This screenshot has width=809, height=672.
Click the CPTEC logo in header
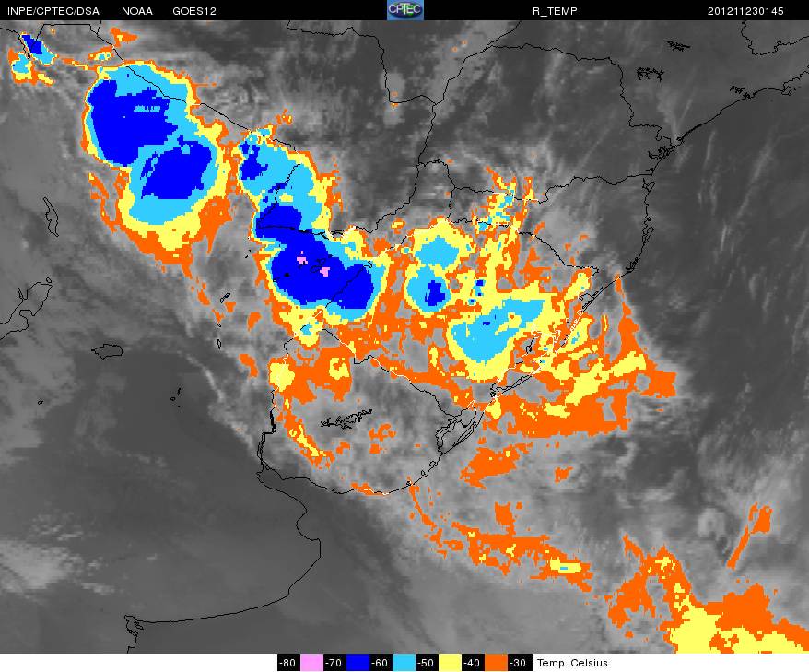pos(405,10)
